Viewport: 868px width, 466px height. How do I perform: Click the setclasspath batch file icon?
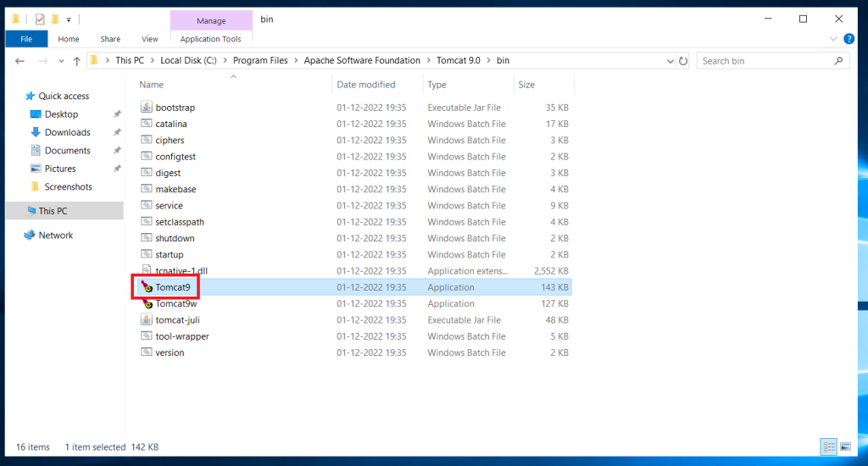click(x=146, y=221)
